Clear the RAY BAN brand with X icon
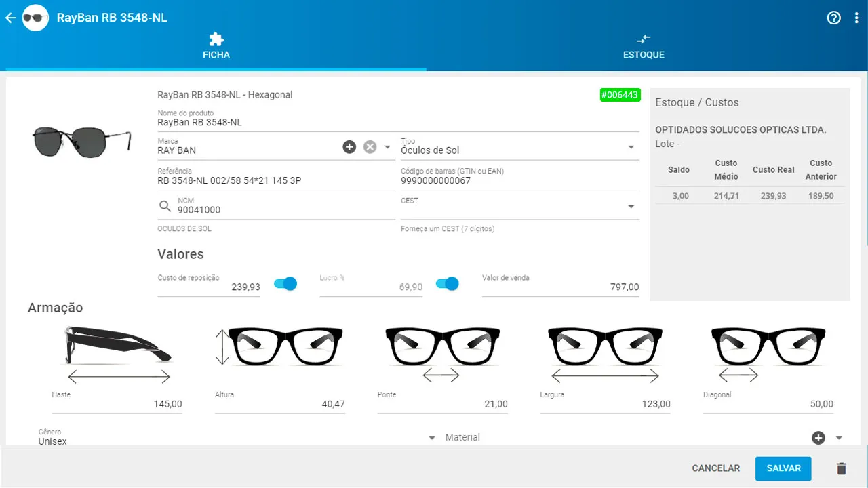The width and height of the screenshot is (868, 488). (x=370, y=147)
